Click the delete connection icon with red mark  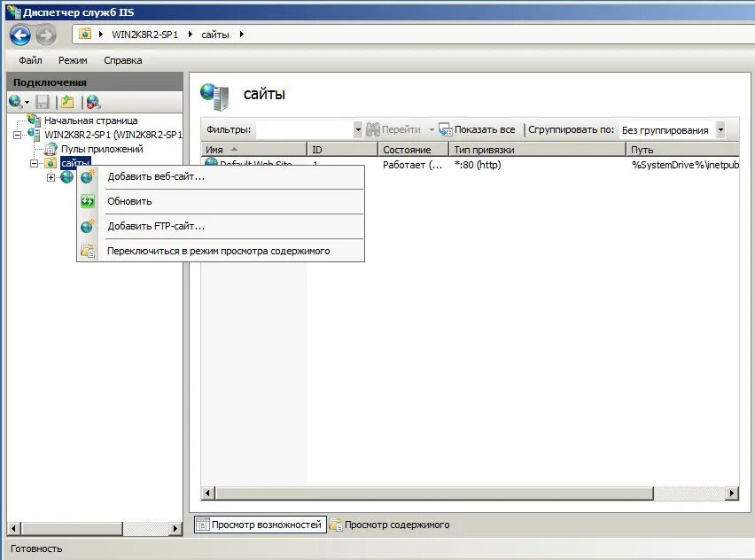coord(93,102)
